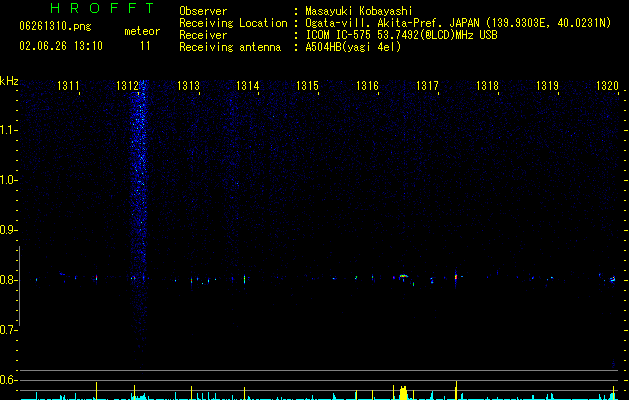The width and height of the screenshot is (629, 400).
Task: Click the 1.1 kHz frequency label
Action: pyautogui.click(x=8, y=130)
